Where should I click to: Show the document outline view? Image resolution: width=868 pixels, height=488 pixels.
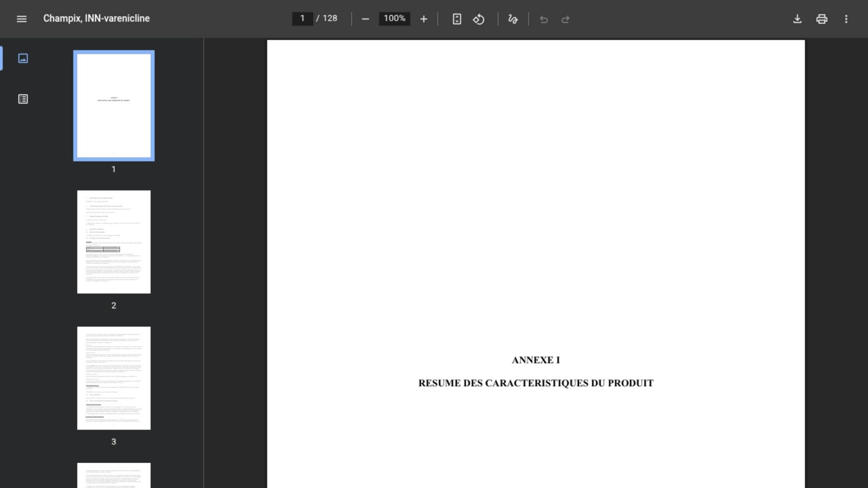pos(23,99)
